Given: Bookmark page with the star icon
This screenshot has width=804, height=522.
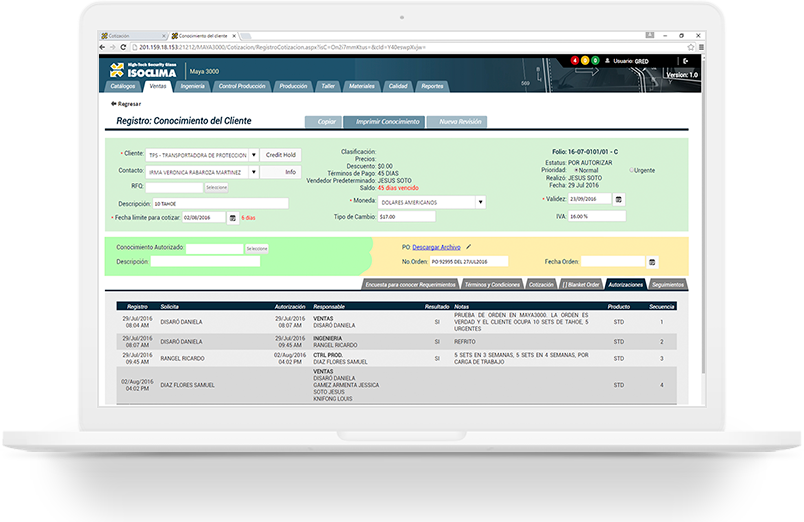Looking at the screenshot, I should pyautogui.click(x=691, y=47).
